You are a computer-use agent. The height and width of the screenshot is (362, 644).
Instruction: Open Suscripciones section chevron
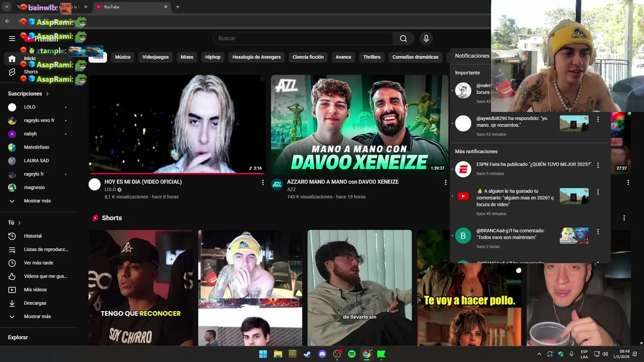click(47, 94)
